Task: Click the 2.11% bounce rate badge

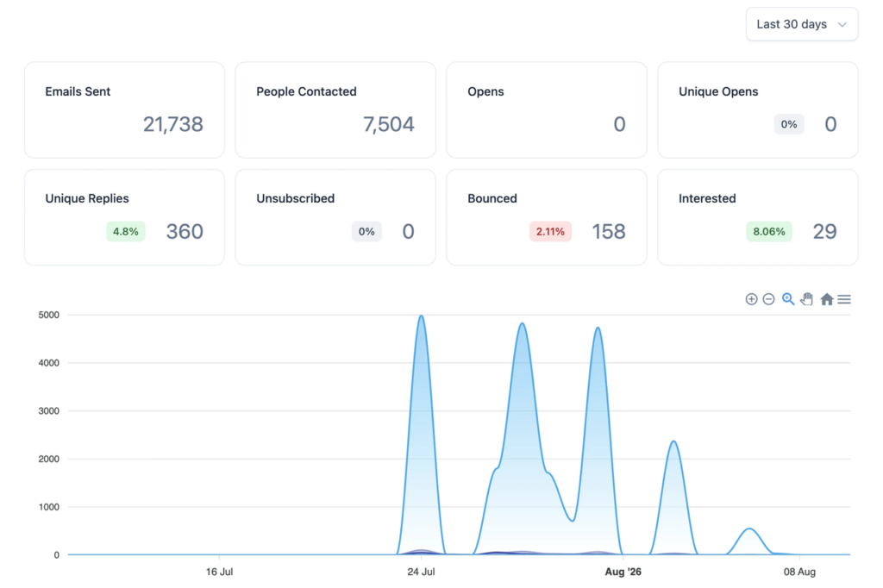Action: point(550,231)
